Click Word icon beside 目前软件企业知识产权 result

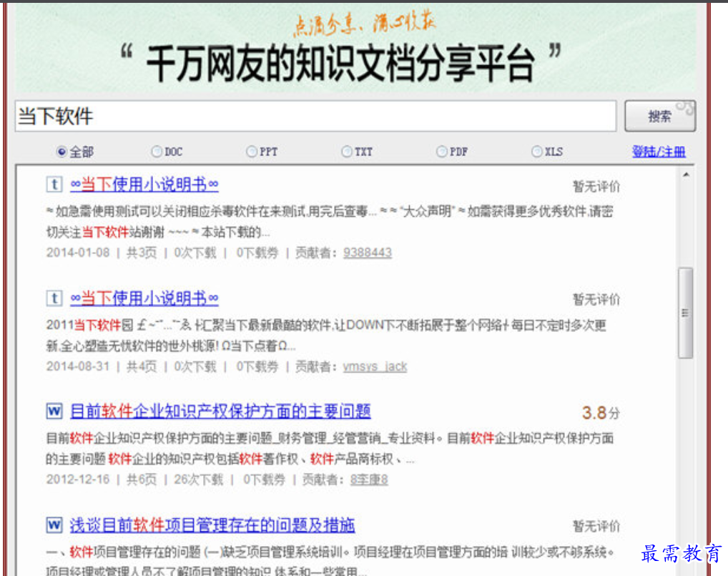54,411
